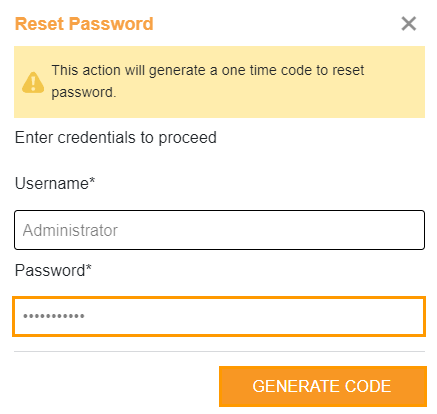Click the exclamation mark inside warning icon
This screenshot has height=414, width=437.
click(33, 83)
